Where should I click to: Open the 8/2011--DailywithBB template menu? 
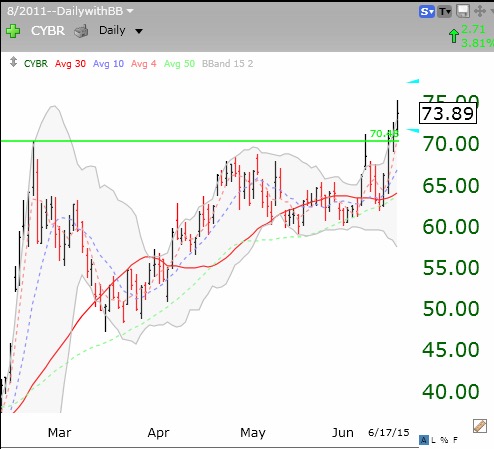(x=70, y=11)
